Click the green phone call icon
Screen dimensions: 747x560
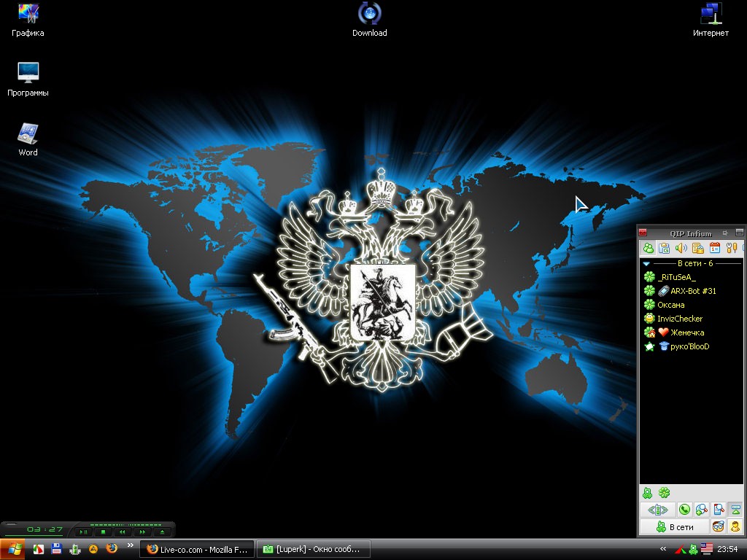tap(684, 510)
